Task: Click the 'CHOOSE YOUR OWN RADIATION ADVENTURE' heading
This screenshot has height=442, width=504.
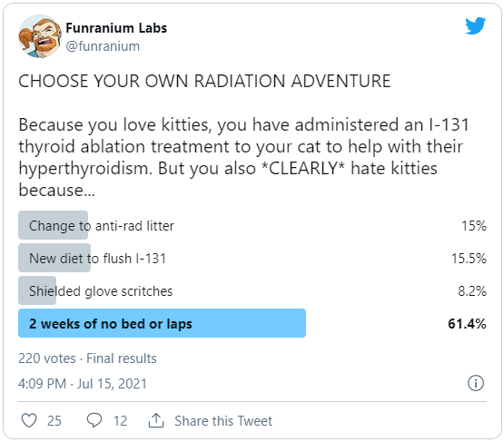Action: (204, 81)
